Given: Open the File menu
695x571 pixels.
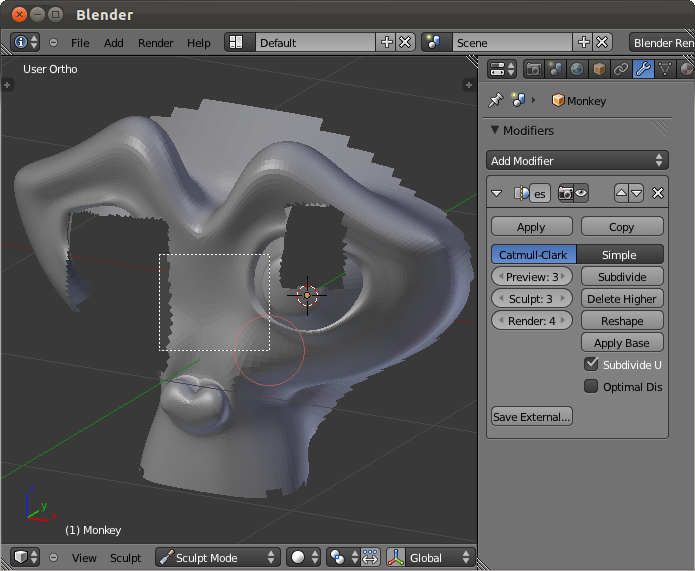Looking at the screenshot, I should pyautogui.click(x=80, y=43).
